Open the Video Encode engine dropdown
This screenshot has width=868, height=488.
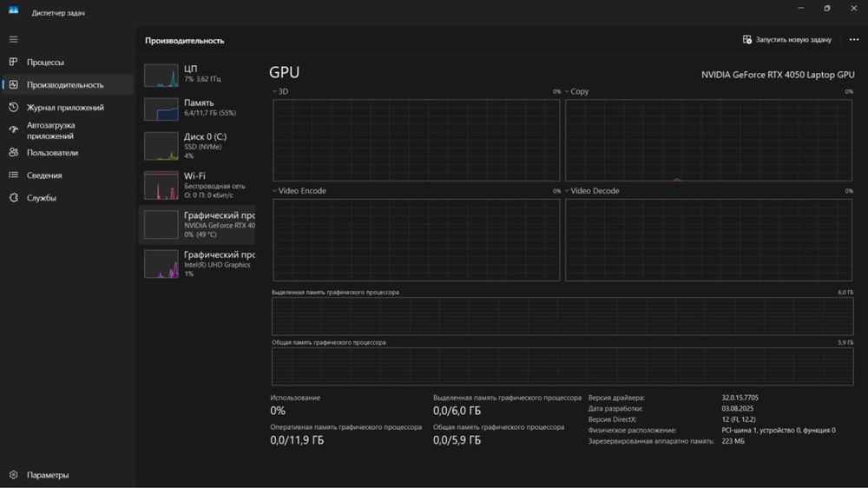pos(274,190)
